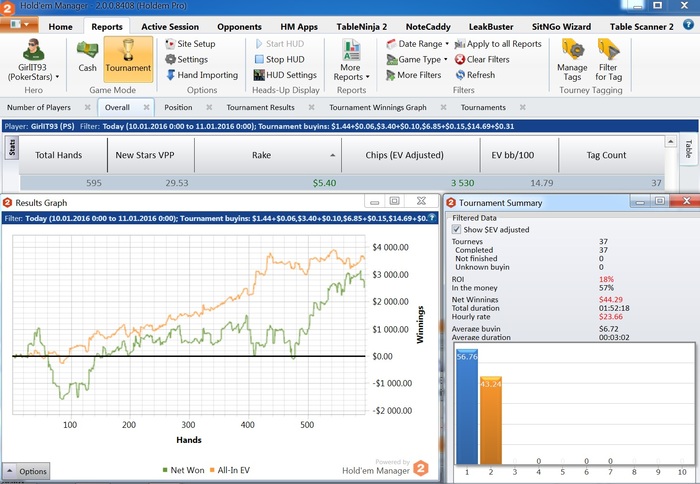Screen dimensions: 700x484
Task: Open Site Setup options
Action: tap(190, 44)
